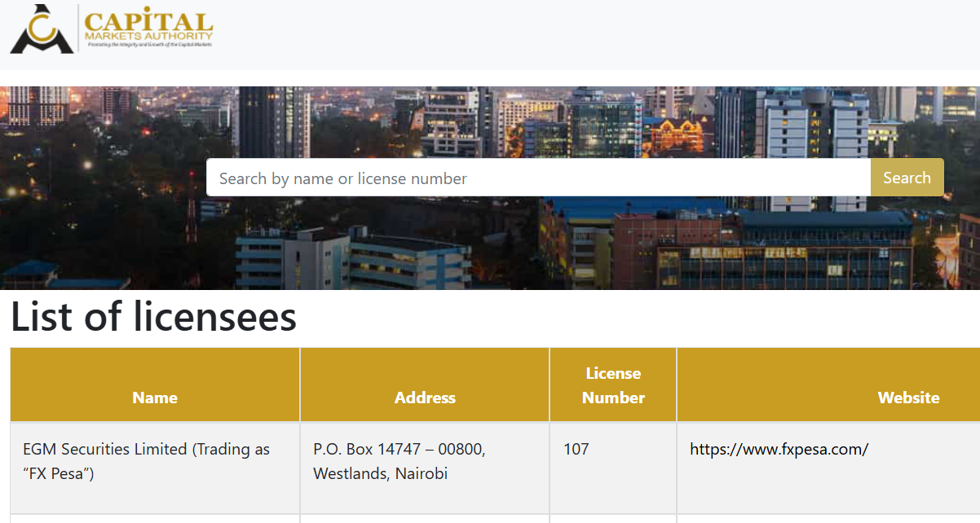Click the tagline under the logo
This screenshot has width=980, height=523.
148,44
